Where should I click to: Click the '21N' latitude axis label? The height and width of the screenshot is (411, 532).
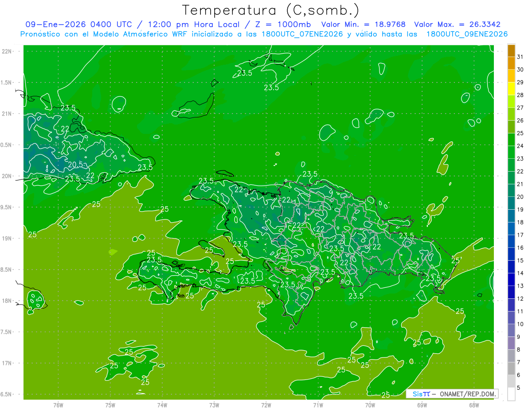[x=7, y=114]
